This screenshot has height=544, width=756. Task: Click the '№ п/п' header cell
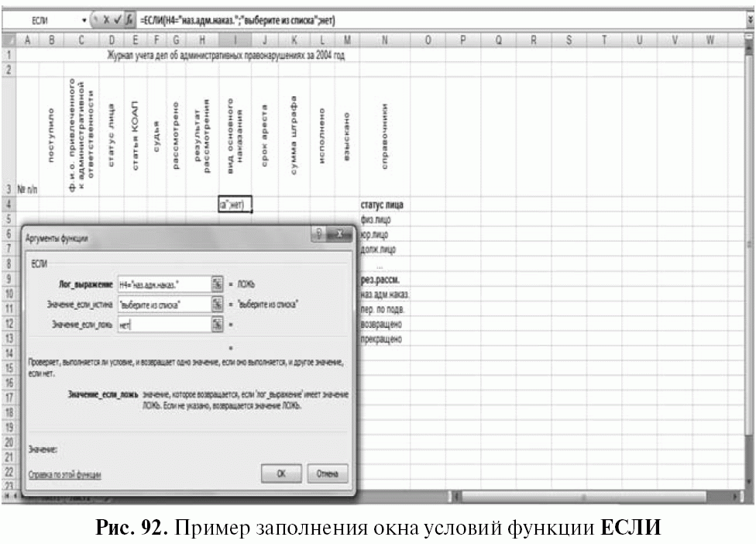click(x=27, y=136)
